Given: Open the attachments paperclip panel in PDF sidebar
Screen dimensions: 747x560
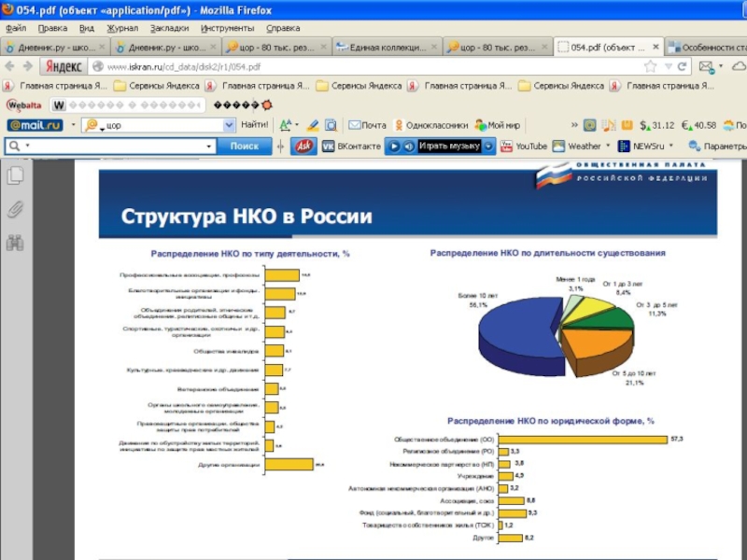Looking at the screenshot, I should [x=15, y=209].
